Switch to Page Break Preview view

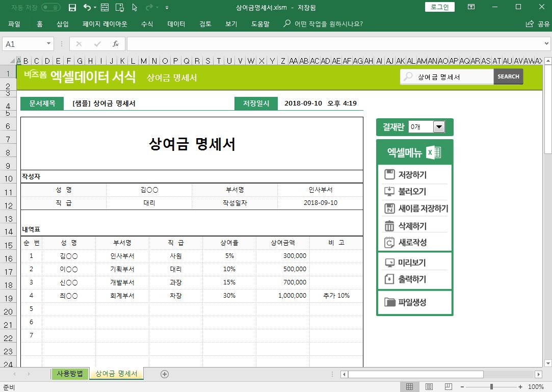448,387
